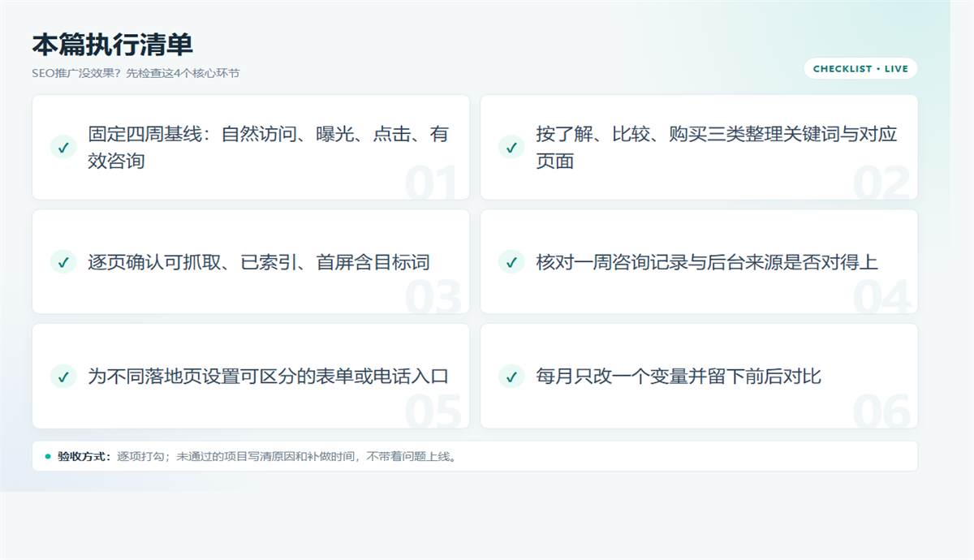Select the text 为不同落地页设置可区分的表单或电话入口
The width and height of the screenshot is (974, 560).
269,376
